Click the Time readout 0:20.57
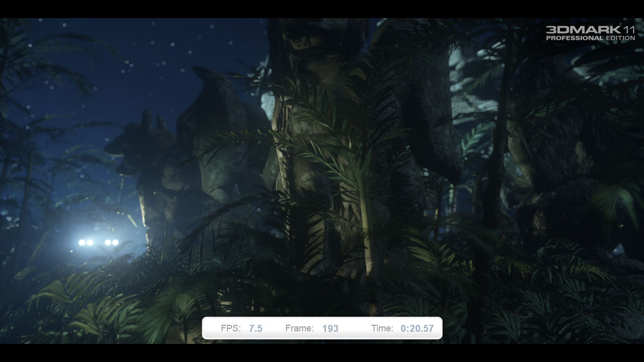 coord(417,328)
